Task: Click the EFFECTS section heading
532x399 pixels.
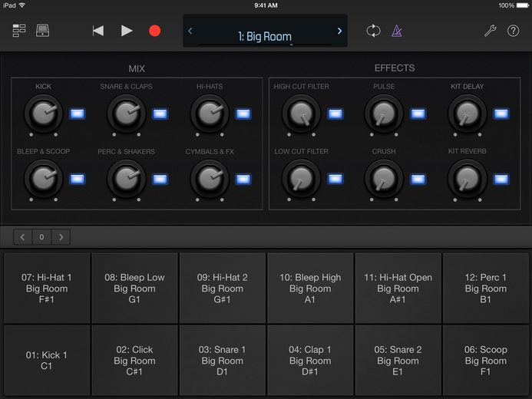Action: (395, 68)
